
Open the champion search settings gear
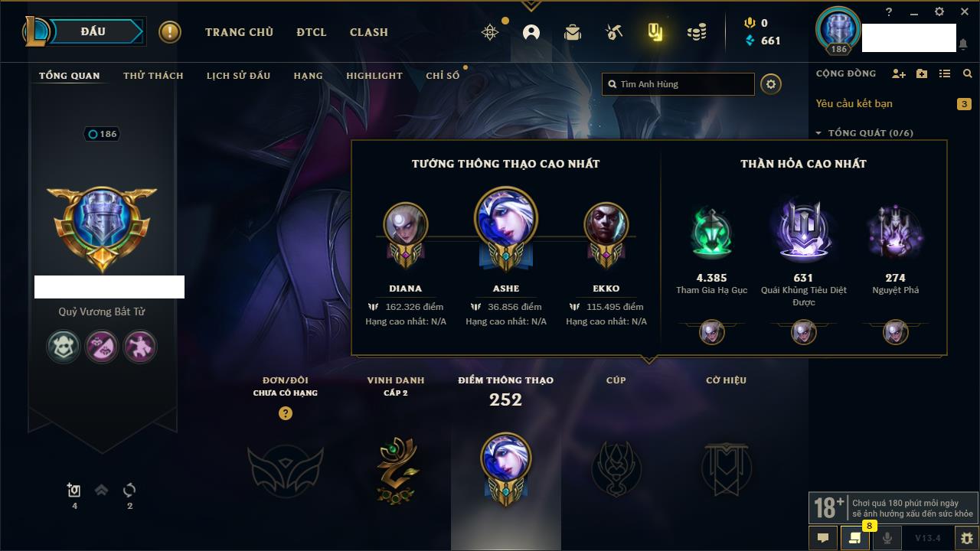click(771, 84)
